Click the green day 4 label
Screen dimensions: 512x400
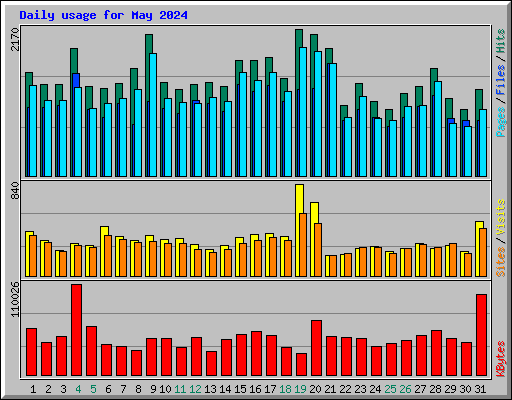78,389
